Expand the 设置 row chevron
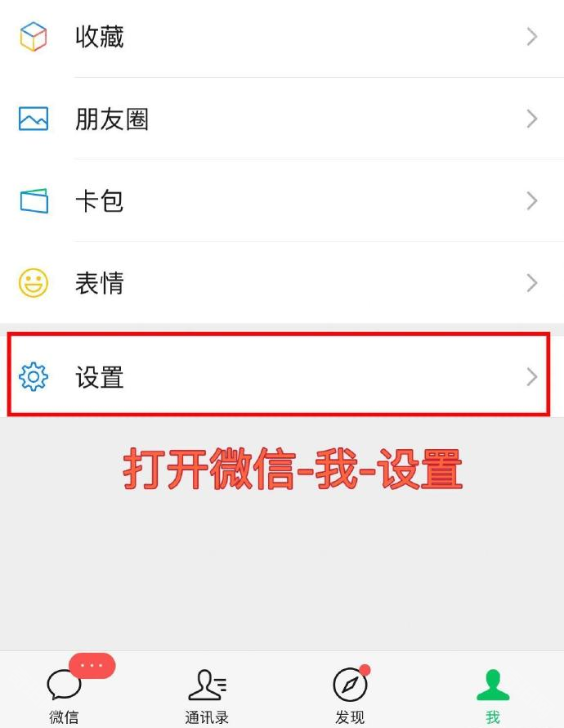This screenshot has height=728, width=564. coord(532,376)
